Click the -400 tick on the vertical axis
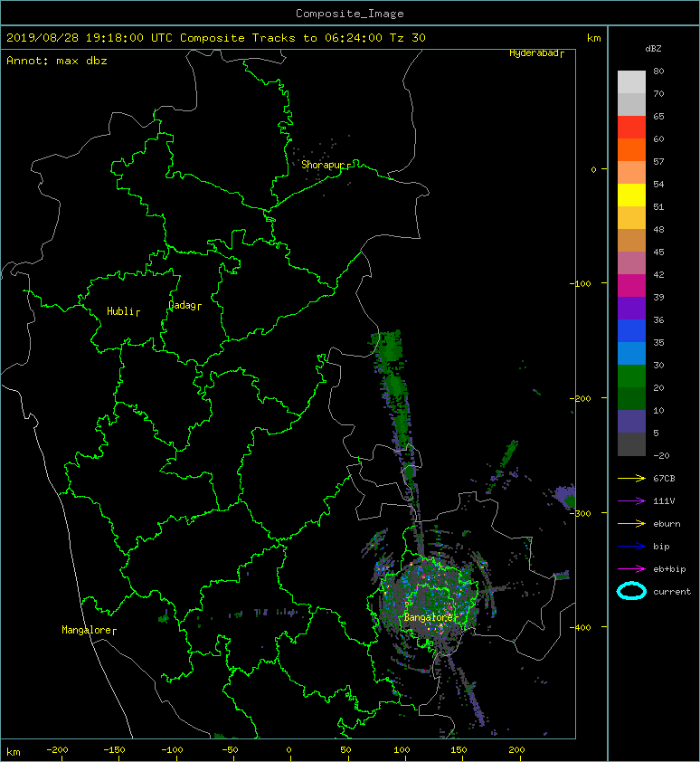The width and height of the screenshot is (700, 762). click(x=582, y=627)
